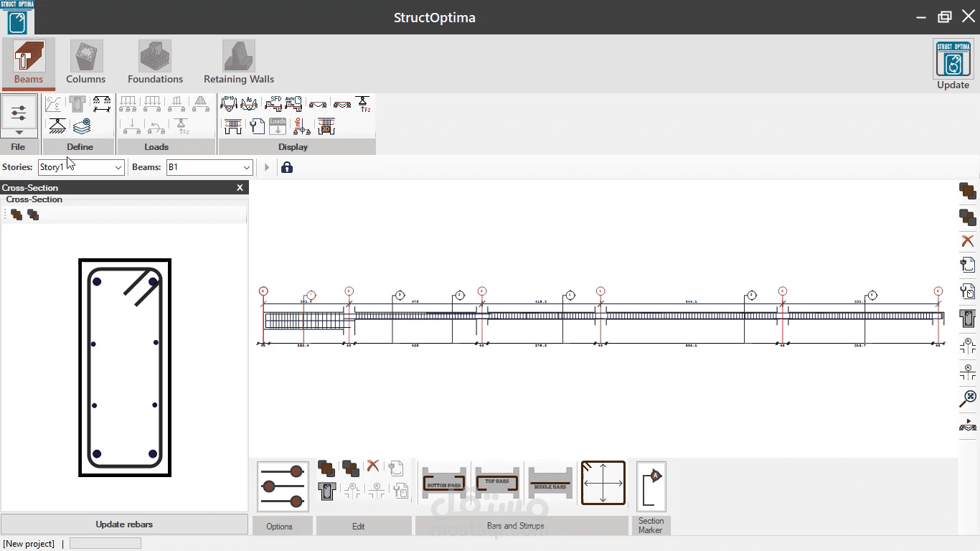Click the Update rebars button
980x551 pixels.
(124, 524)
